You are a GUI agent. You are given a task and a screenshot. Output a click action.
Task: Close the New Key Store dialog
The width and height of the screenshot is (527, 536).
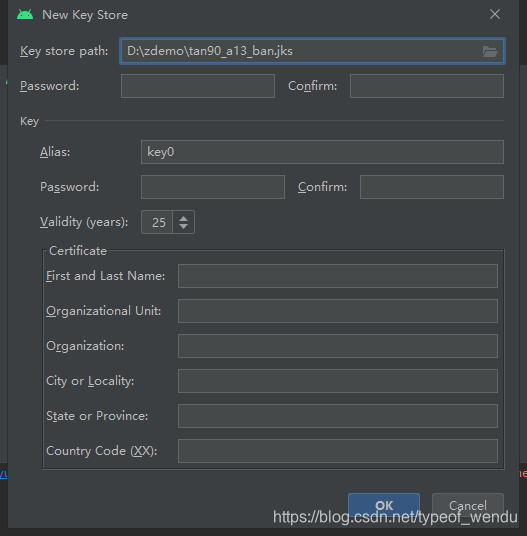coord(495,14)
